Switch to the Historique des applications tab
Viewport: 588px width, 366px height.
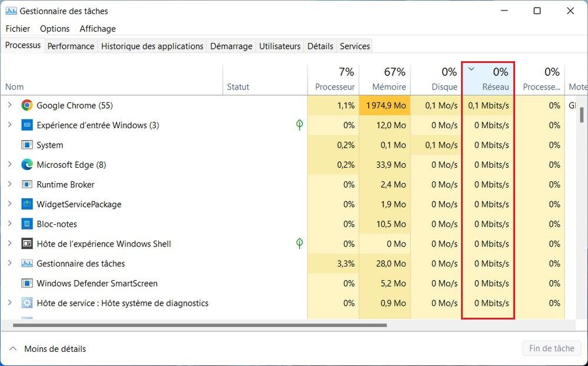152,46
